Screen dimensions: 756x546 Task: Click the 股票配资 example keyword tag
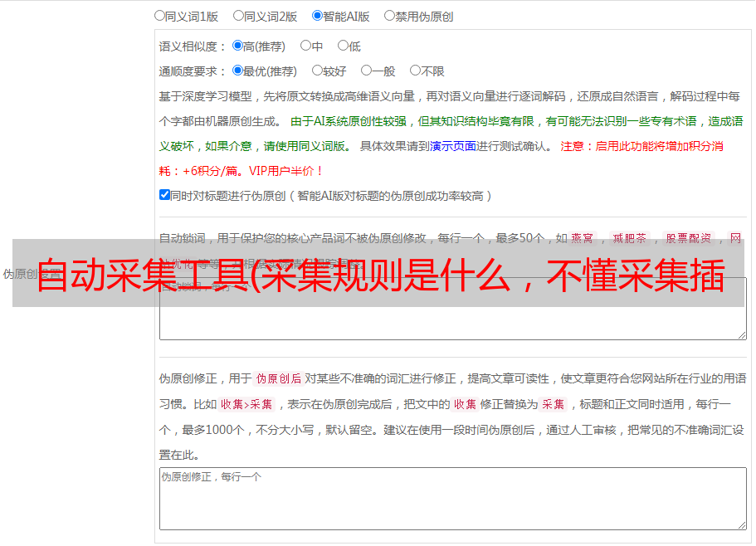click(x=689, y=238)
